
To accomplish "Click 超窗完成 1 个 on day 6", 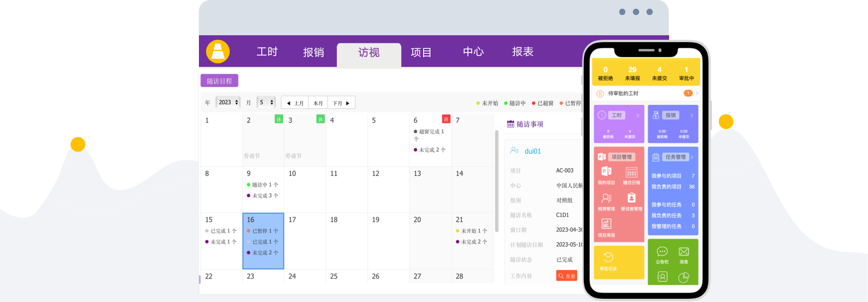I will [429, 135].
